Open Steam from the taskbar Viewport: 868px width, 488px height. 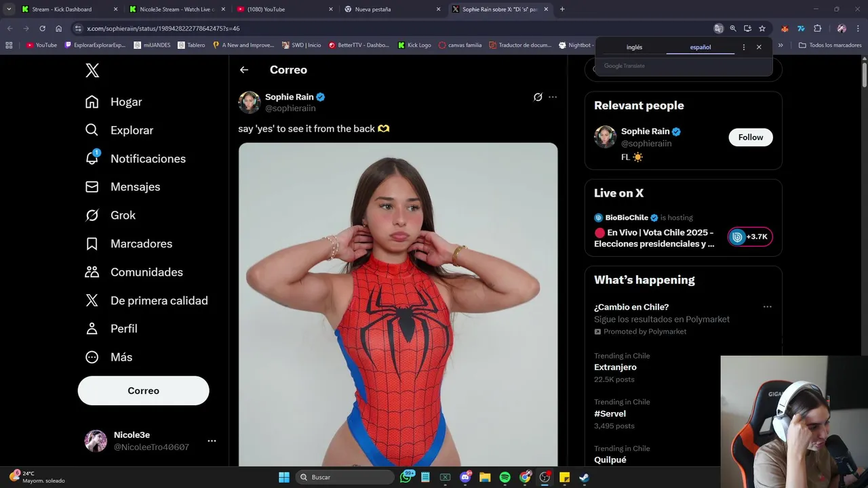pos(584,477)
